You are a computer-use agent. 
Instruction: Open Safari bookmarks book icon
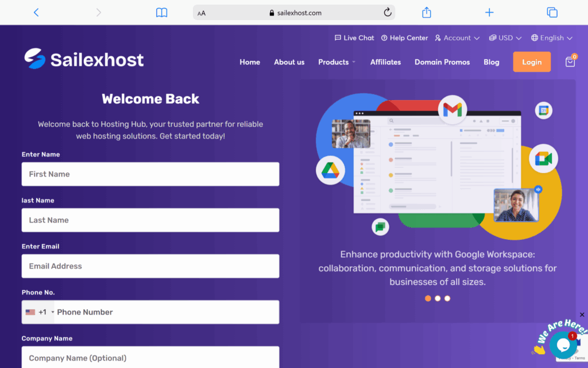[x=161, y=13]
